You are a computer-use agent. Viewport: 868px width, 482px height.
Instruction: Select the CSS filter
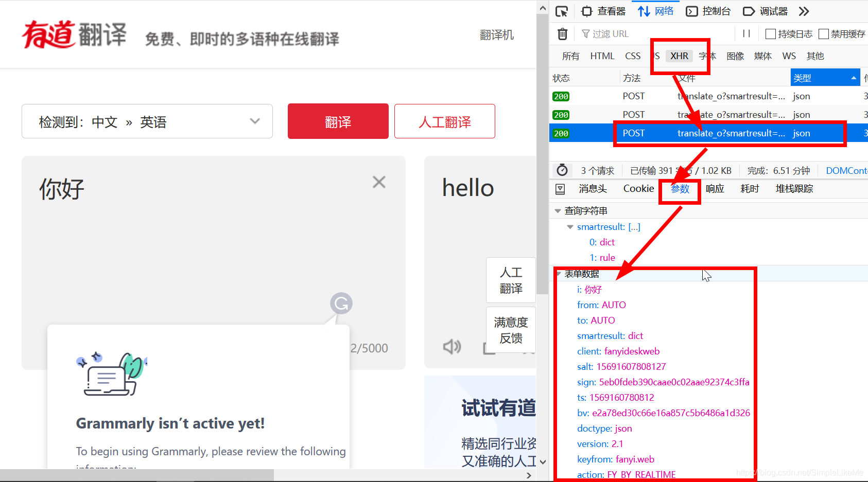(x=633, y=56)
